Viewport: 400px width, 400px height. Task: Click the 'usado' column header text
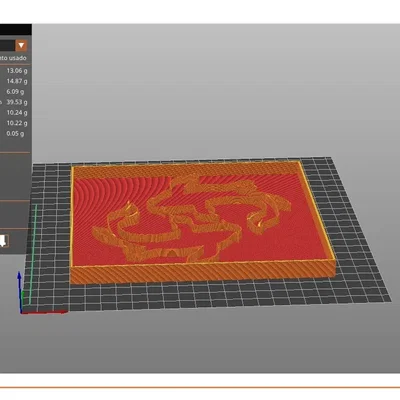tap(18, 58)
